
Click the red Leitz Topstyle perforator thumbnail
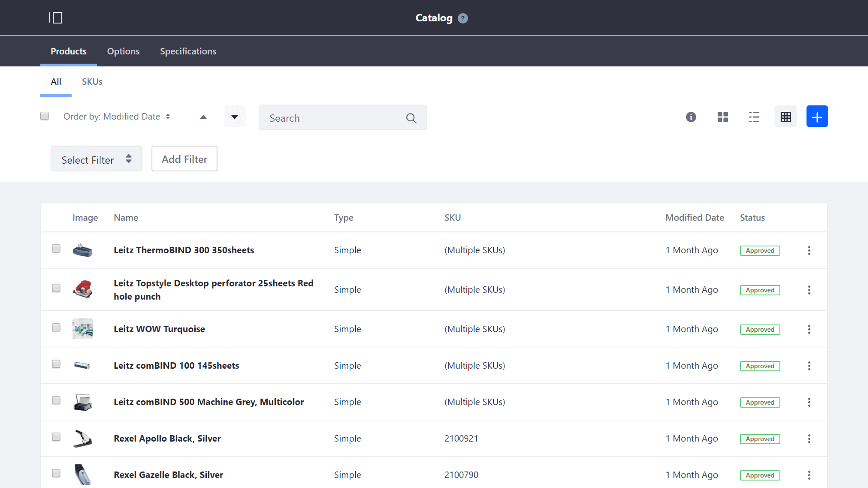tap(83, 289)
